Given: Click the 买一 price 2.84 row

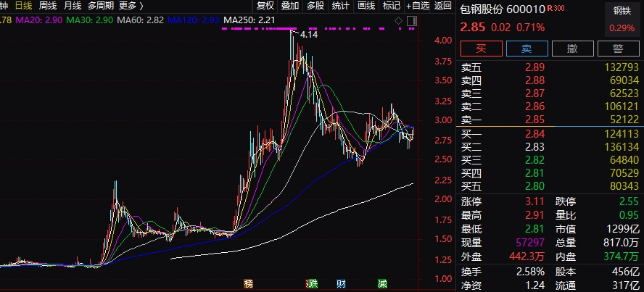Looking at the screenshot, I should 550,134.
